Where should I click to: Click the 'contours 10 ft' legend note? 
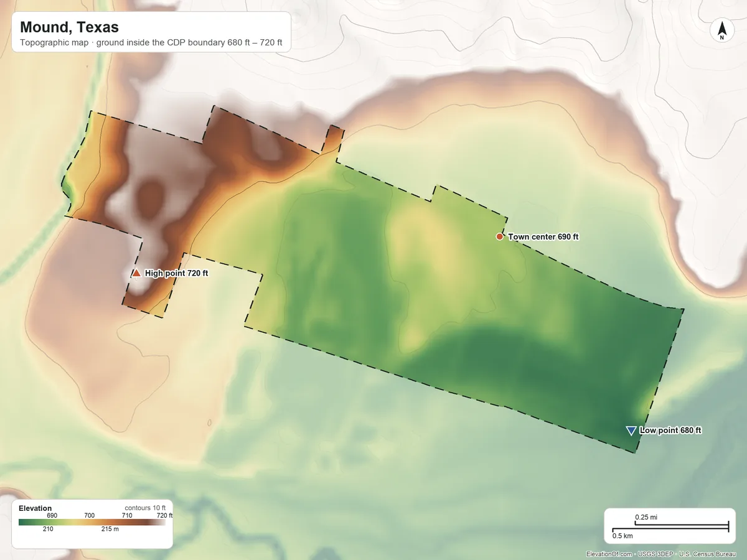click(145, 508)
